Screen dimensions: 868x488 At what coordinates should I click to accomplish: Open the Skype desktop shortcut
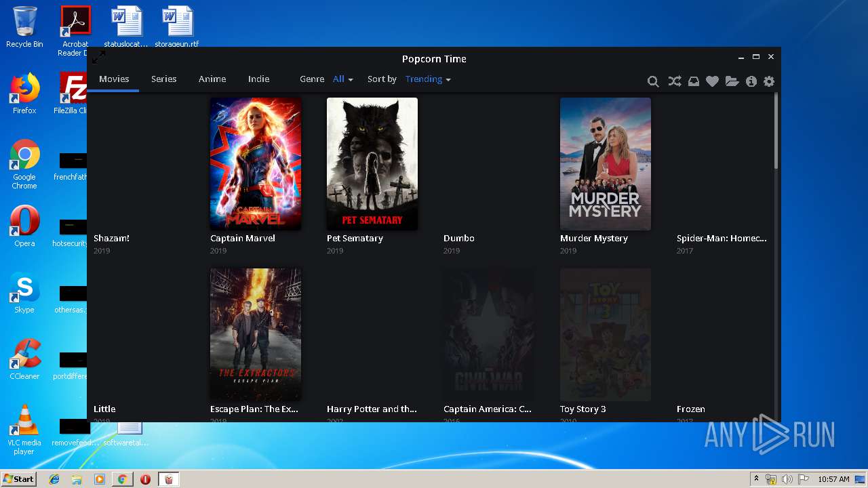pos(24,293)
